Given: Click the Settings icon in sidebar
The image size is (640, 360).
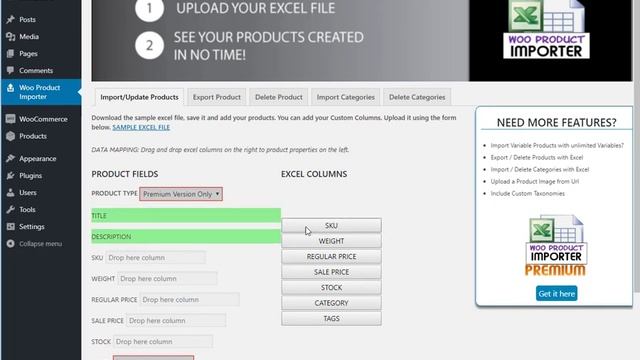Looking at the screenshot, I should coord(11,227).
